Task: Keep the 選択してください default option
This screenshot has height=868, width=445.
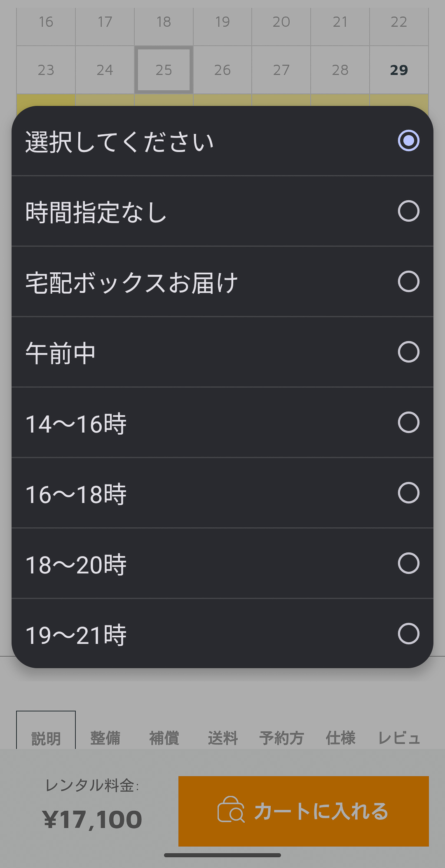Action: point(222,141)
